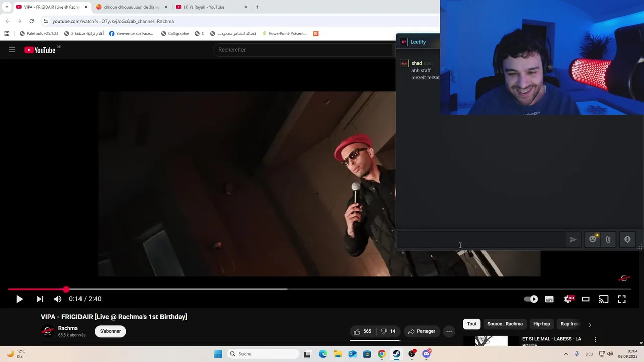Open a new browser tab
Image resolution: width=644 pixels, height=362 pixels.
click(258, 7)
